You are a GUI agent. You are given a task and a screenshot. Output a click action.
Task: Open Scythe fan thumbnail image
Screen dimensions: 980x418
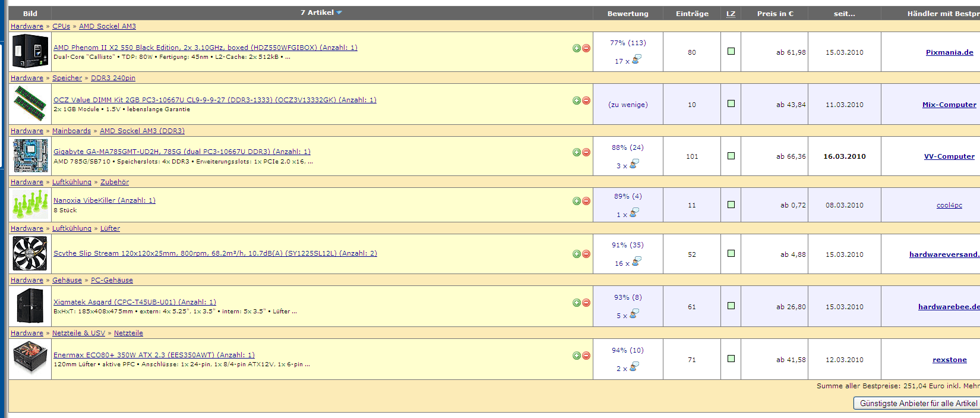[x=30, y=253]
